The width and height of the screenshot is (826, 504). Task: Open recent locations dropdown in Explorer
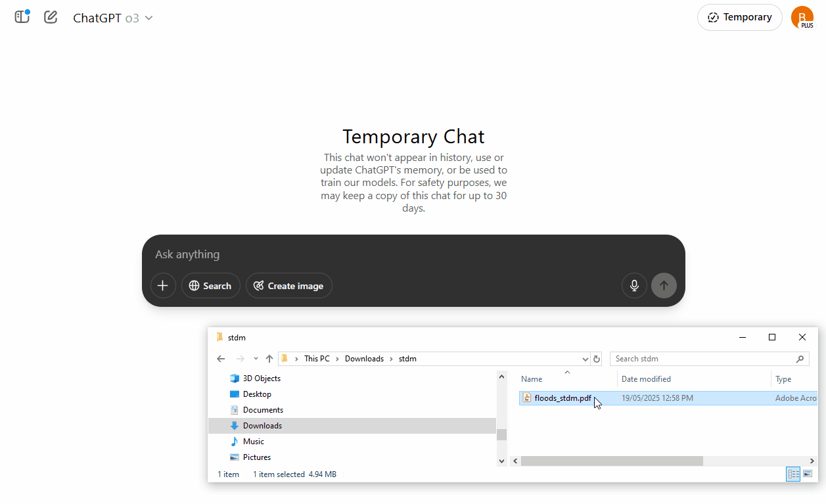(256, 359)
